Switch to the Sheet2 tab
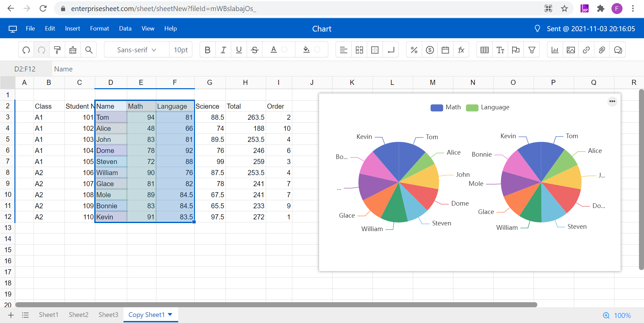644x323 pixels. 79,315
